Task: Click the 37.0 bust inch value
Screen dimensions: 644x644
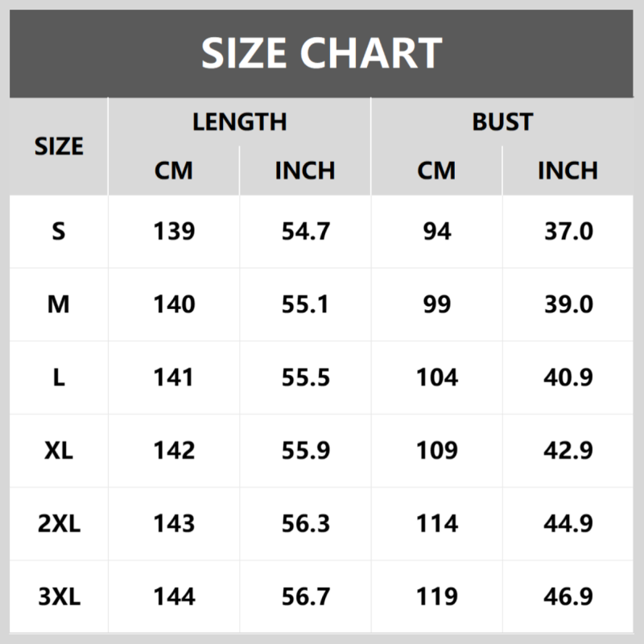Action: pyautogui.click(x=568, y=232)
